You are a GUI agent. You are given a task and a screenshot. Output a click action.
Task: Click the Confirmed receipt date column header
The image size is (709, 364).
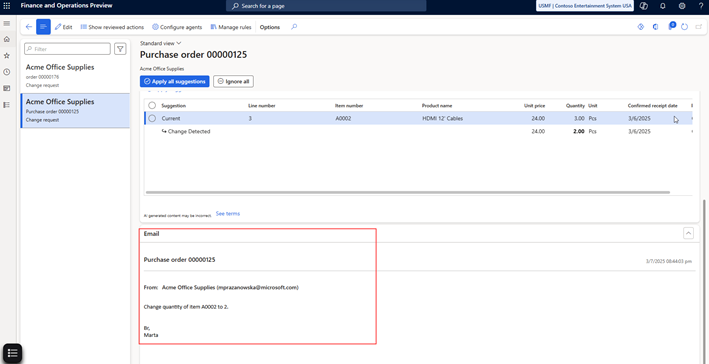coord(652,105)
